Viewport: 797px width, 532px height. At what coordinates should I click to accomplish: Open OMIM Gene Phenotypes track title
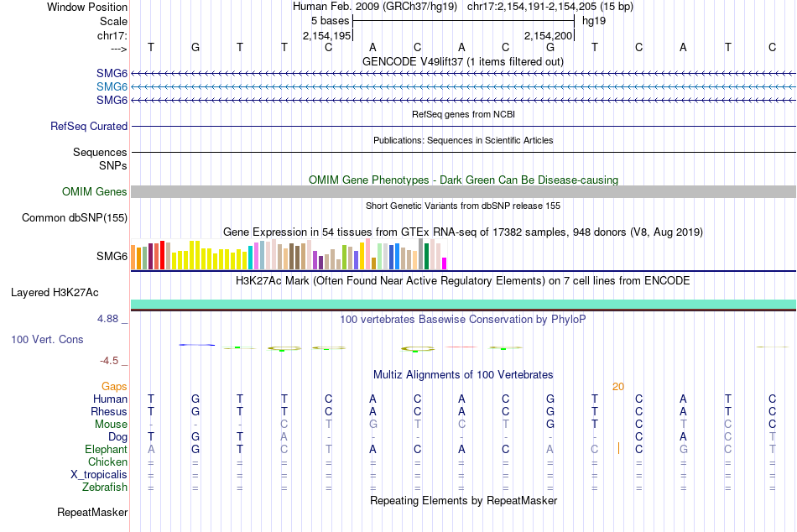point(463,180)
